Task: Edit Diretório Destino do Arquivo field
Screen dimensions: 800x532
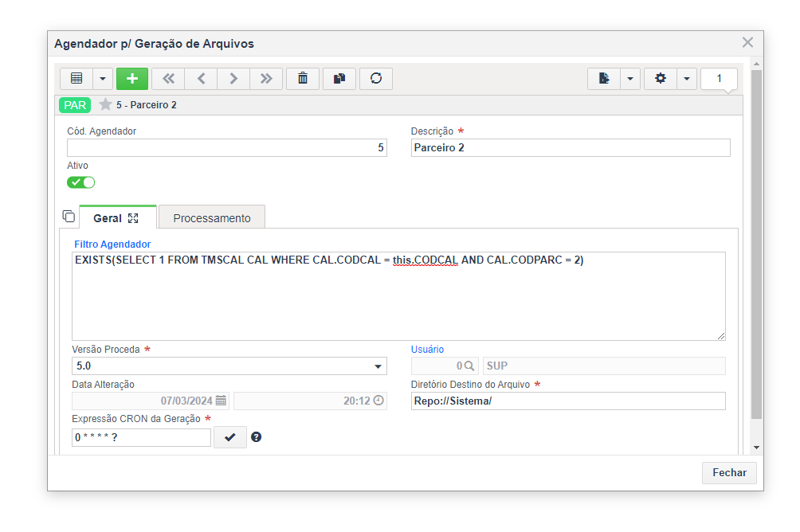Action: (568, 401)
